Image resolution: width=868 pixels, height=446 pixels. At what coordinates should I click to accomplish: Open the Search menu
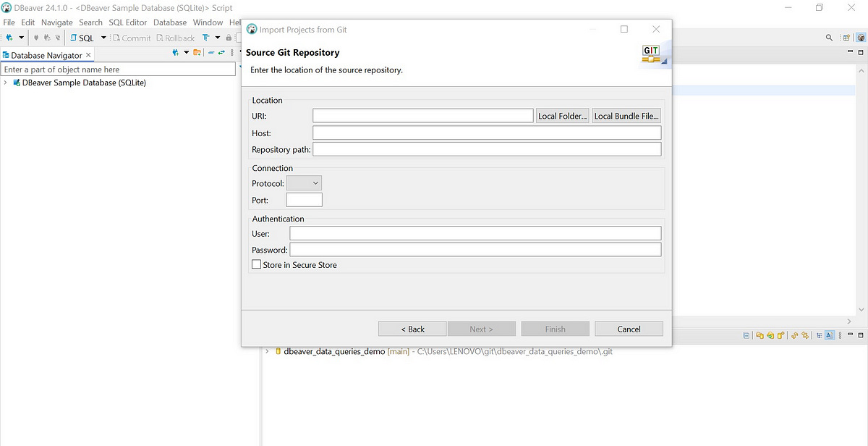90,22
